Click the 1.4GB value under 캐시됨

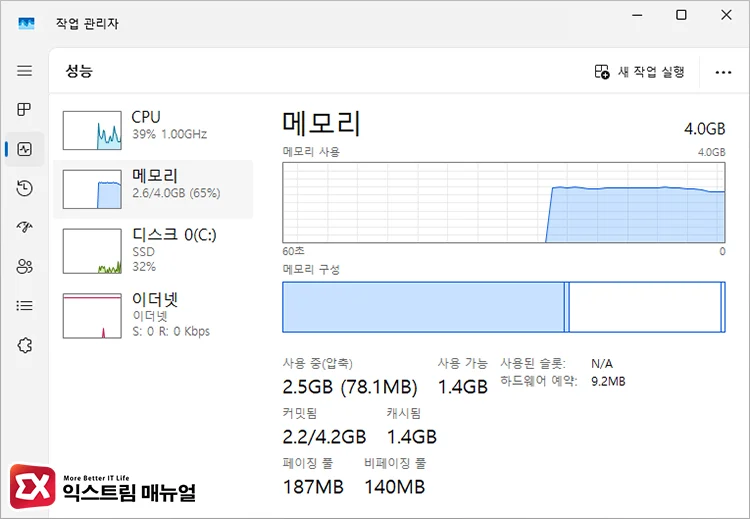pos(411,436)
